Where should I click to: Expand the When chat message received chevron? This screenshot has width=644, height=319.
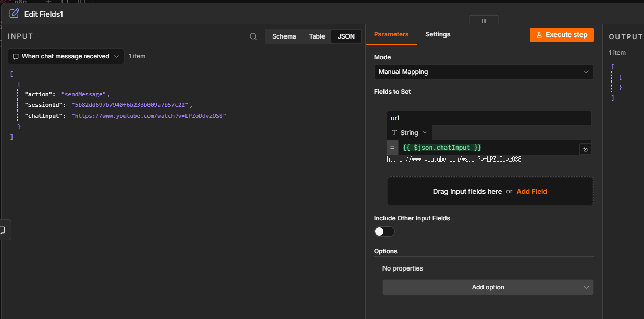(117, 56)
